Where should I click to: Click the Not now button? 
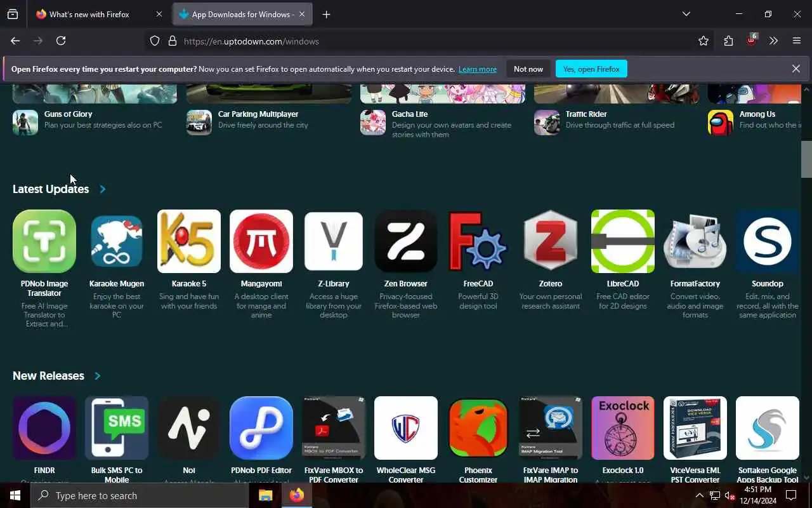click(x=528, y=69)
